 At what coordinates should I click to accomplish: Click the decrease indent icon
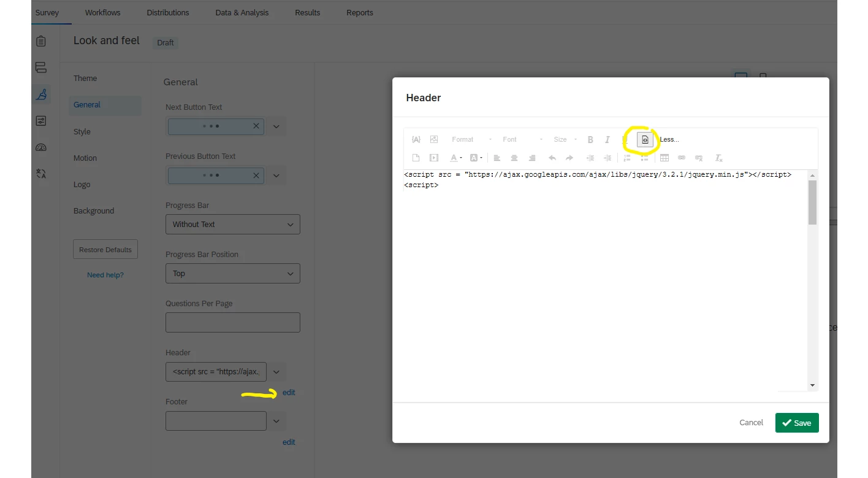(x=590, y=158)
